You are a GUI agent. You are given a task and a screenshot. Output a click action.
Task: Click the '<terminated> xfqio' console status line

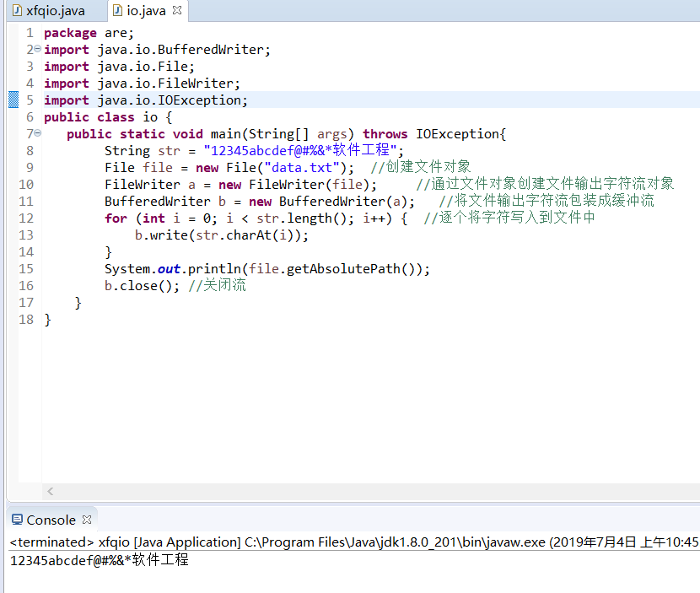point(354,542)
